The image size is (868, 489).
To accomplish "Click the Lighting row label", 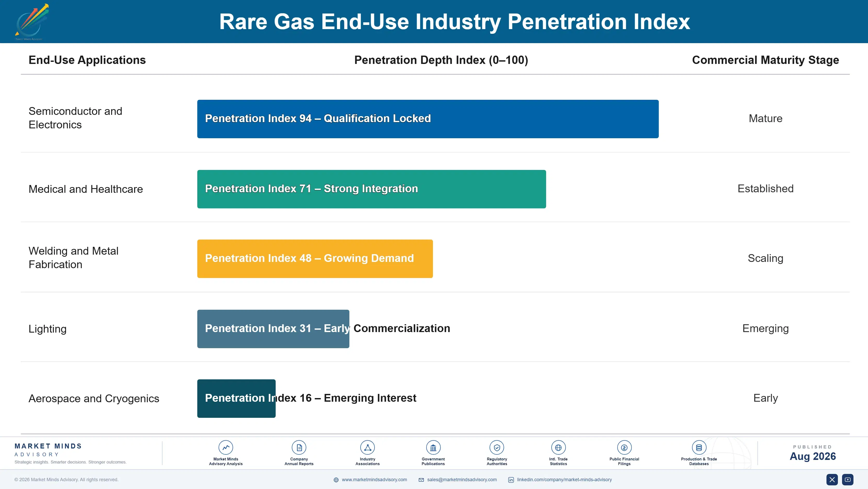I will point(48,329).
